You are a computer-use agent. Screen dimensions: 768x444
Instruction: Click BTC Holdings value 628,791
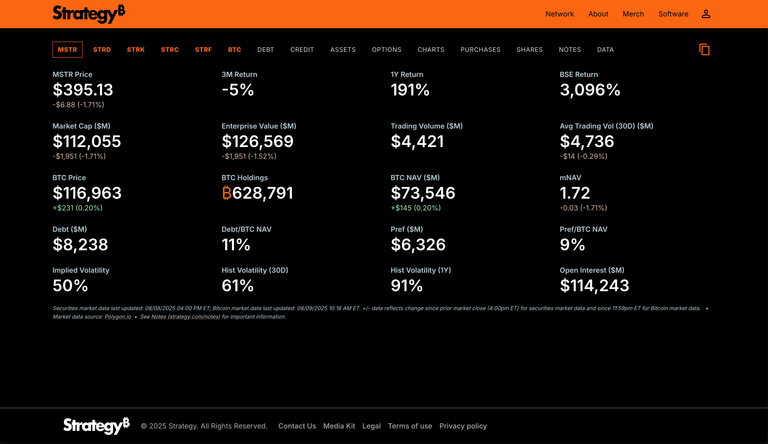pyautogui.click(x=257, y=193)
